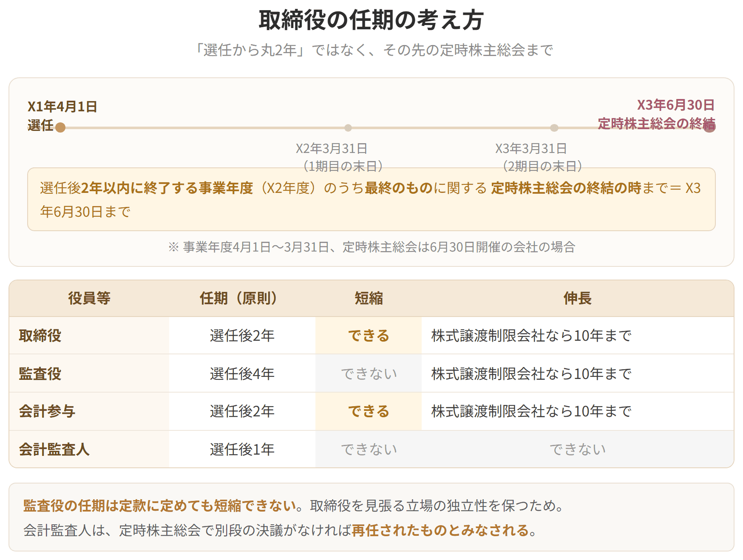
Task: Click the timeline dot above X2年3月31日
Action: point(348,128)
